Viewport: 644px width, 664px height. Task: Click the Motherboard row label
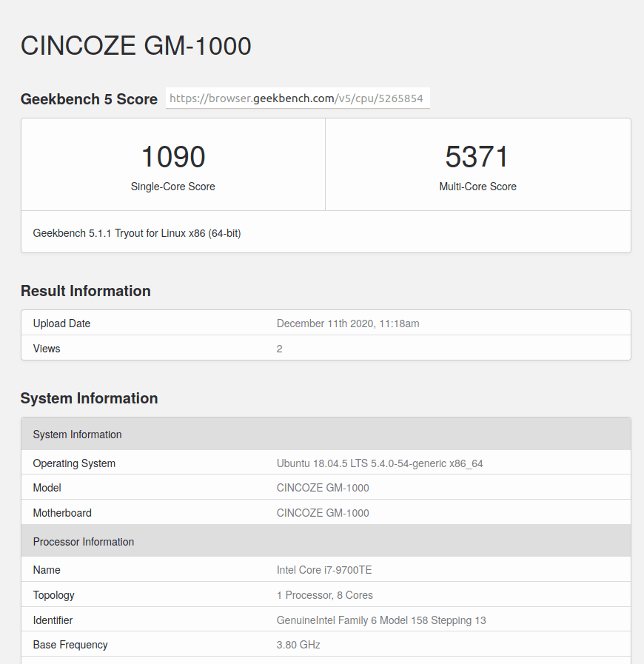(62, 513)
